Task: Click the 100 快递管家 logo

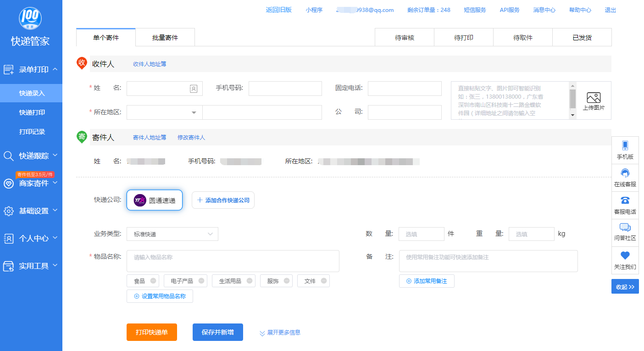Action: pyautogui.click(x=30, y=18)
